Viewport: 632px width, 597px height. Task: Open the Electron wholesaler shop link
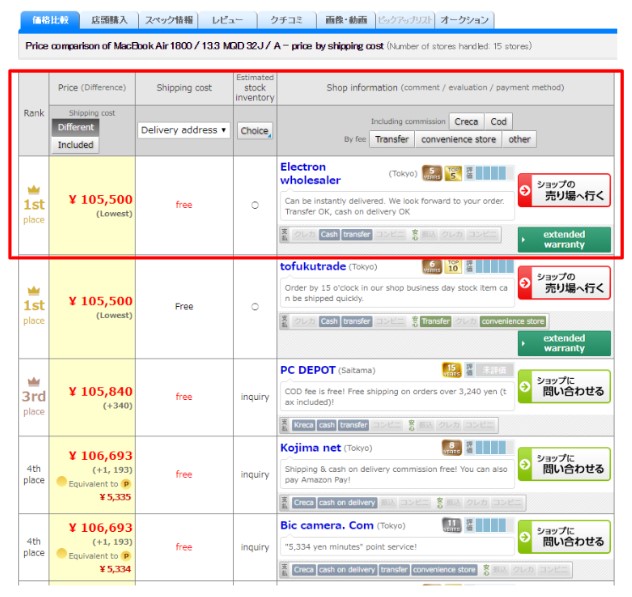[310, 173]
